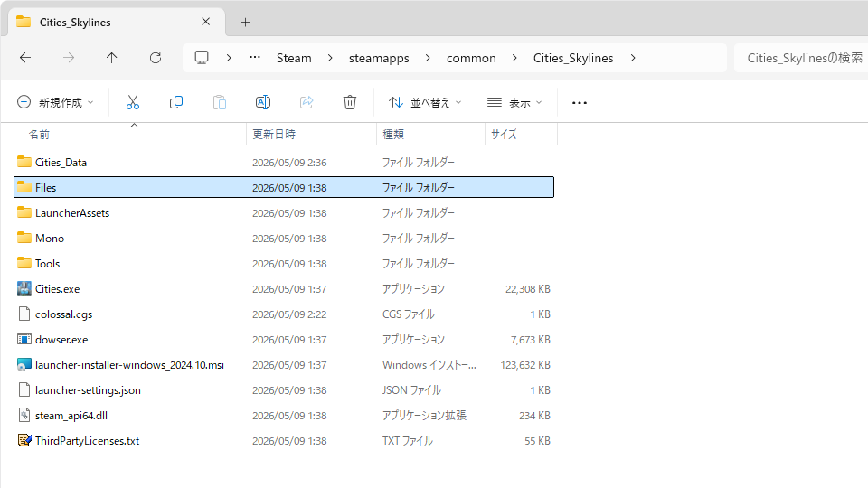Image resolution: width=868 pixels, height=488 pixels.
Task: Click the CGS ファイル type cell
Action: tap(409, 314)
